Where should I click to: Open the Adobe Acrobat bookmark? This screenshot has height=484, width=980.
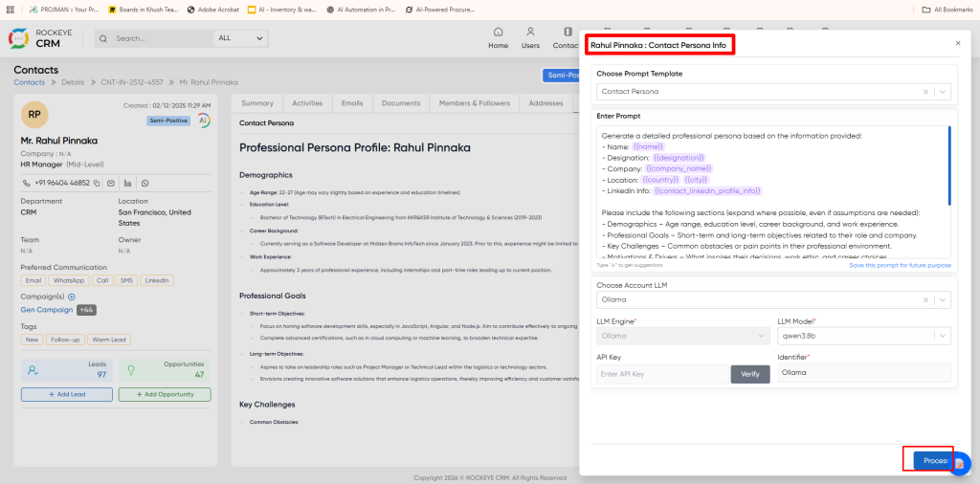point(213,10)
